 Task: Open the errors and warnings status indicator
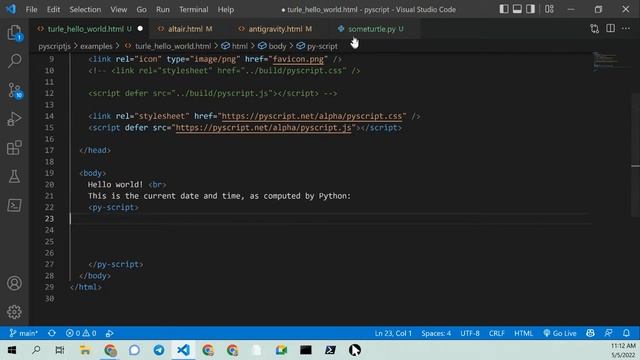(x=81, y=333)
